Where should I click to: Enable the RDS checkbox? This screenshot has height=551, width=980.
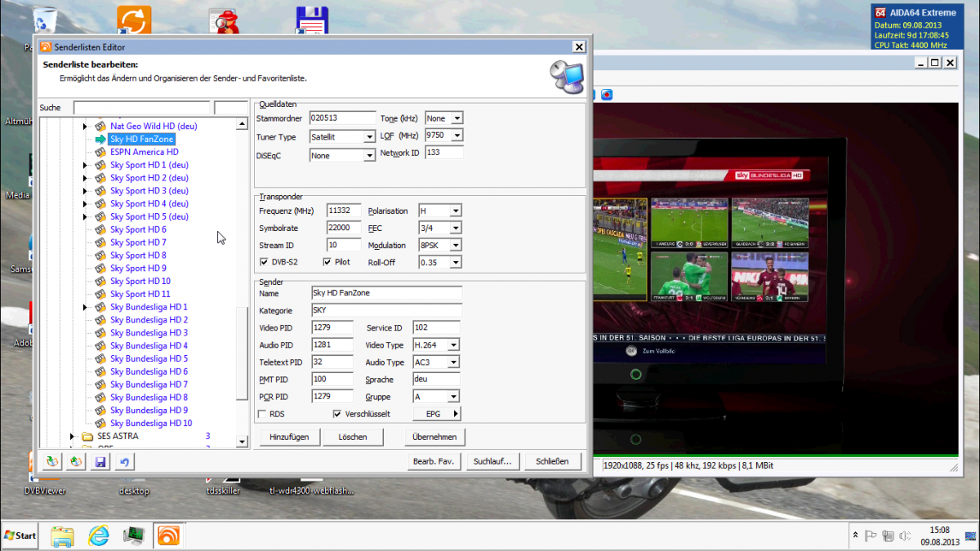point(262,414)
